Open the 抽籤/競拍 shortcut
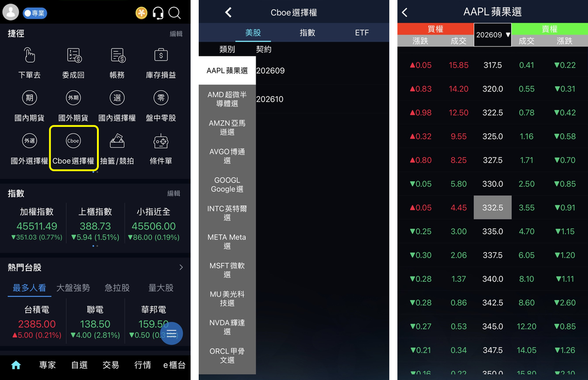The height and width of the screenshot is (380, 588). pos(117,149)
